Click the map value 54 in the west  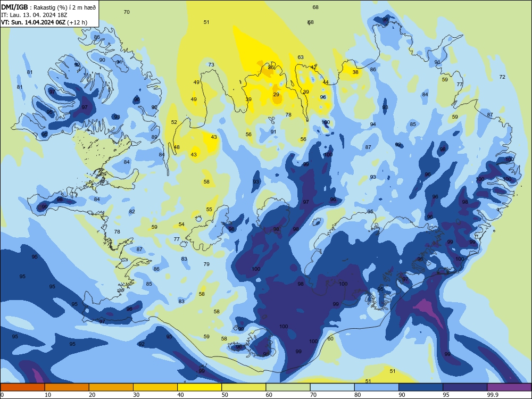click(x=181, y=225)
